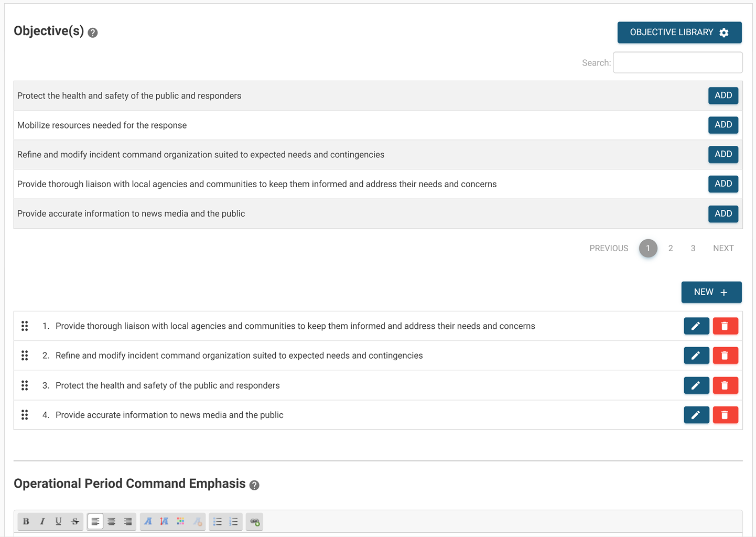Add the 'Mobilize resources needed for the response' objective

[x=723, y=125]
